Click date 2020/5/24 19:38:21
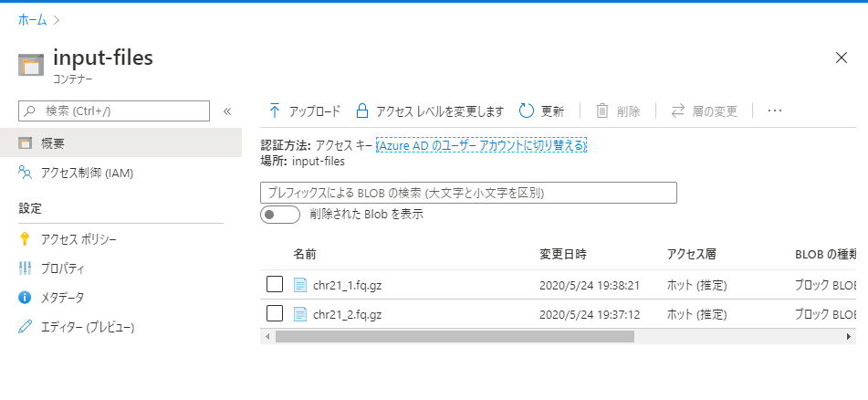Image resolution: width=868 pixels, height=400 pixels. point(590,285)
